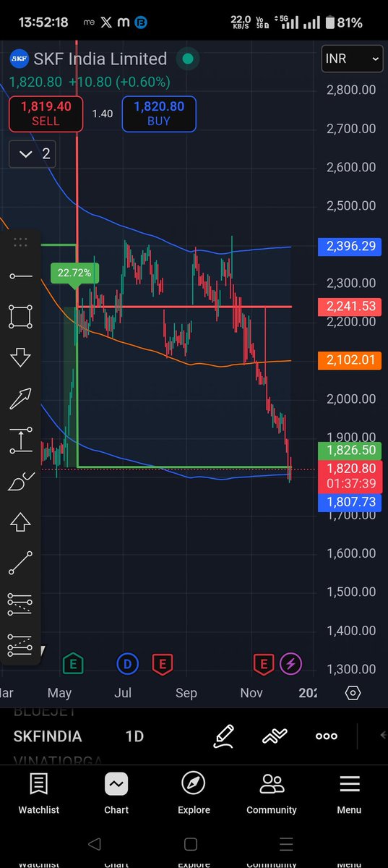Tap the red earnings E marker near November

(x=264, y=663)
